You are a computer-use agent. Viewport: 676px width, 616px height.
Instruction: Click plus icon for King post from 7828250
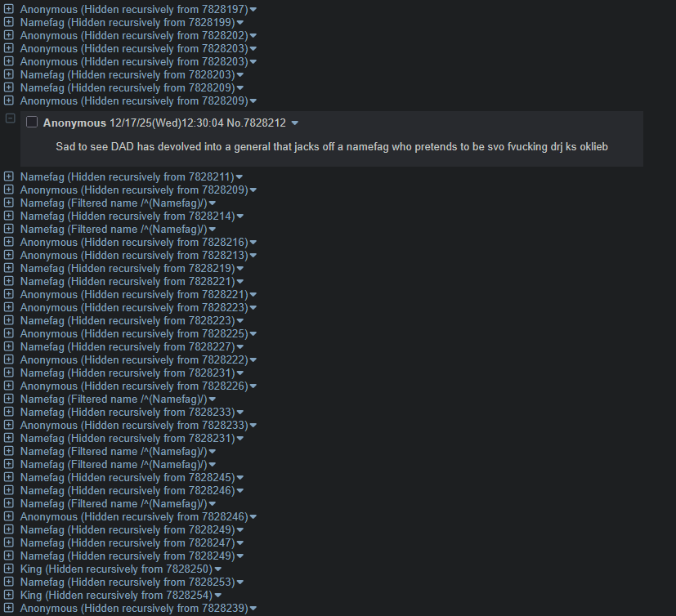click(x=9, y=569)
